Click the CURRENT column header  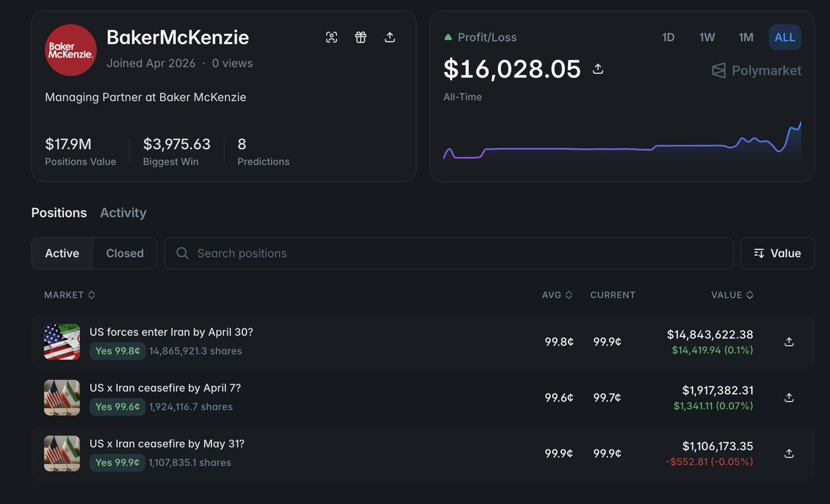(613, 295)
